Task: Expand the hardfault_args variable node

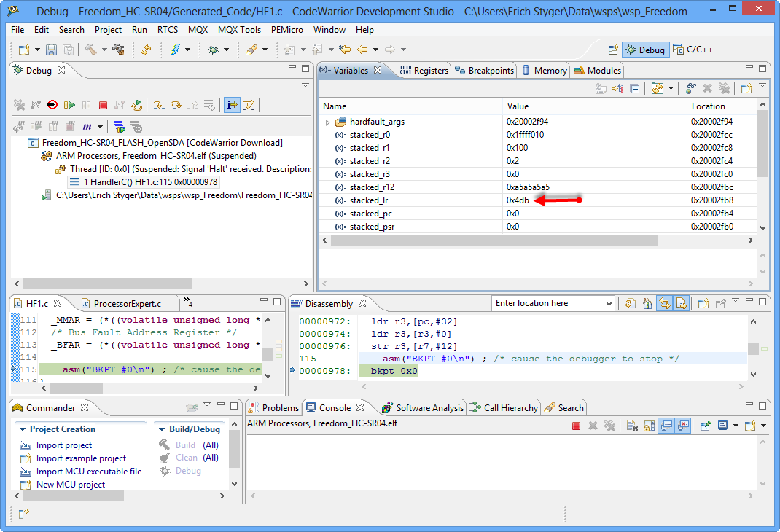Action: [x=327, y=122]
